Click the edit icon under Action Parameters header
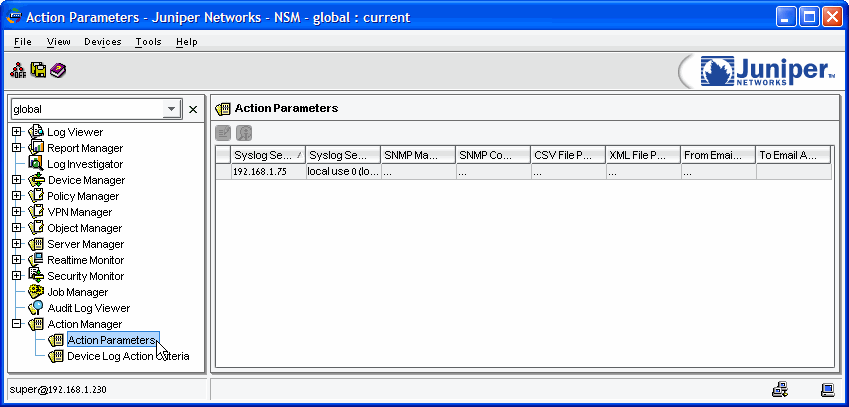This screenshot has height=407, width=849. (x=223, y=133)
